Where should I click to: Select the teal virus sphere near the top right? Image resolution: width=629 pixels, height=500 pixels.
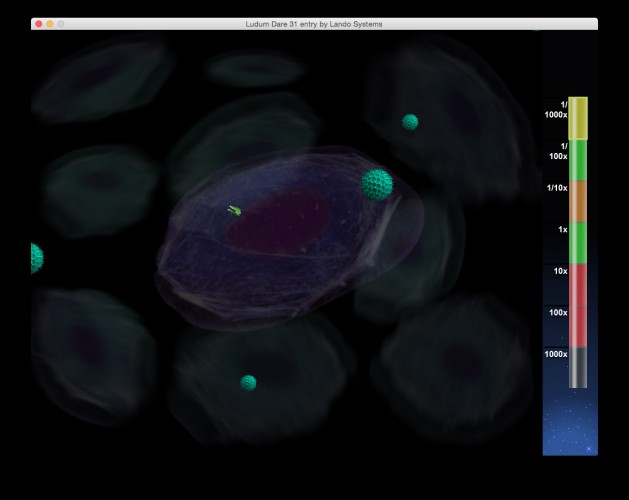click(410, 122)
